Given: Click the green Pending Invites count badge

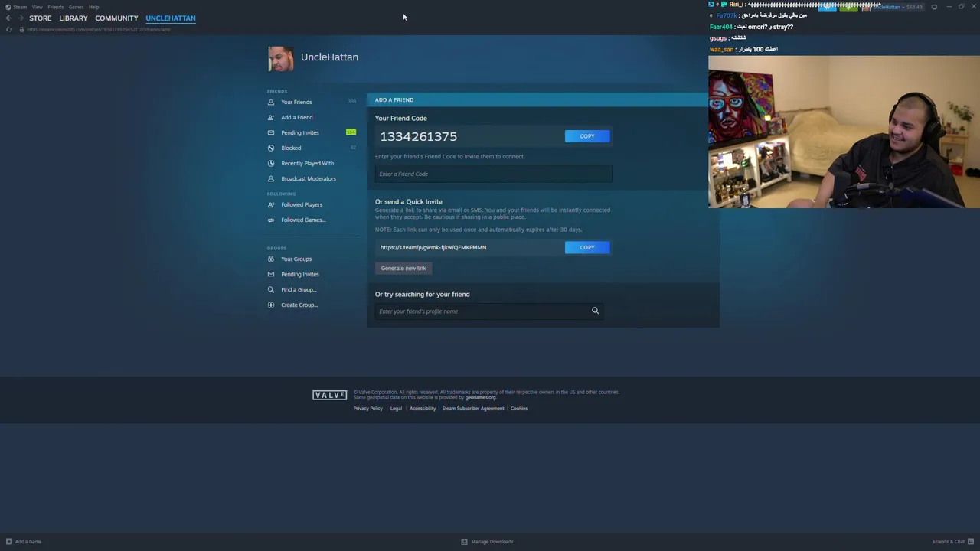Looking at the screenshot, I should tap(351, 132).
